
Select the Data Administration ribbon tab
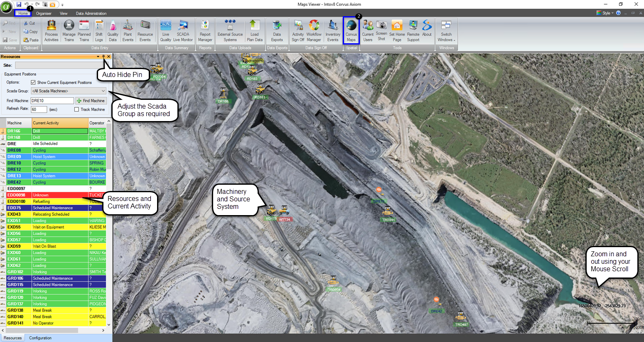click(91, 13)
